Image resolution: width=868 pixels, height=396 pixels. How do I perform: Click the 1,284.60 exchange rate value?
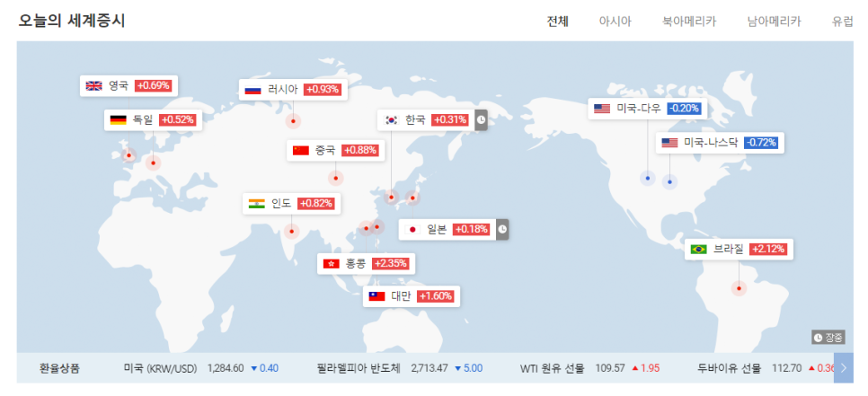pos(226,368)
